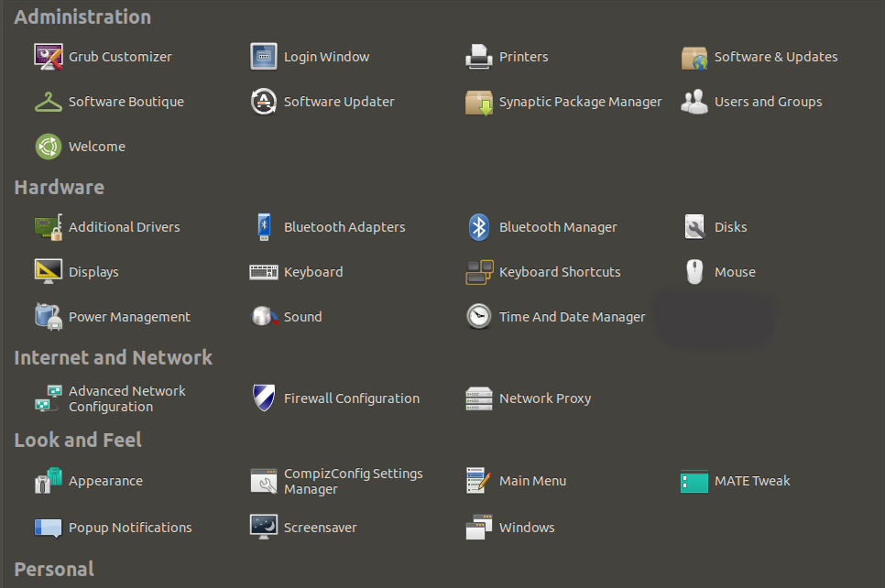Open Grub Customizer icon

[x=48, y=57]
